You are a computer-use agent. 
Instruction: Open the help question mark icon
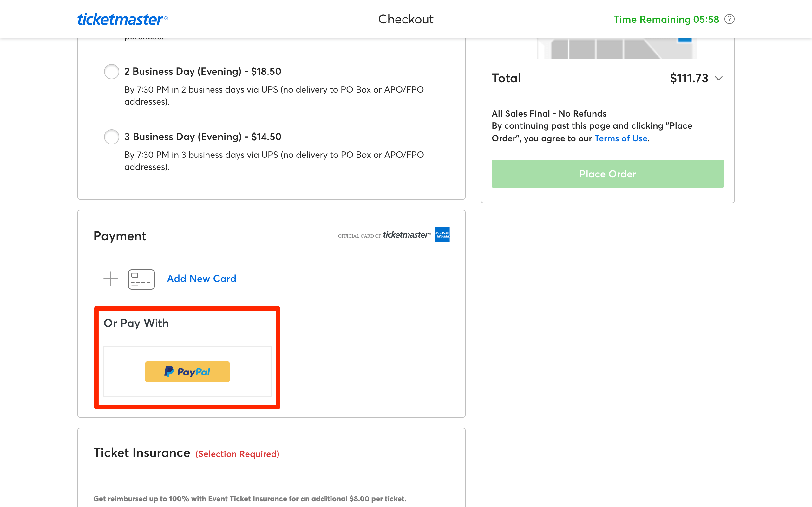(x=729, y=19)
